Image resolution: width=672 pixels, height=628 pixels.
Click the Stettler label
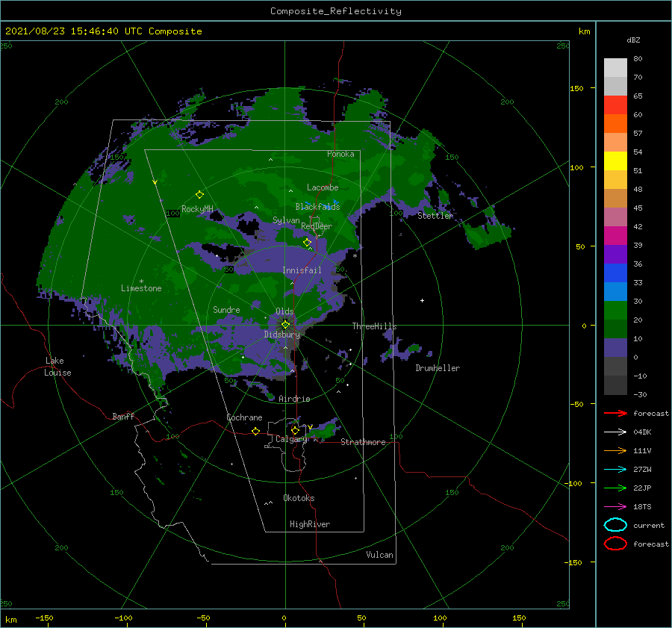coord(435,216)
